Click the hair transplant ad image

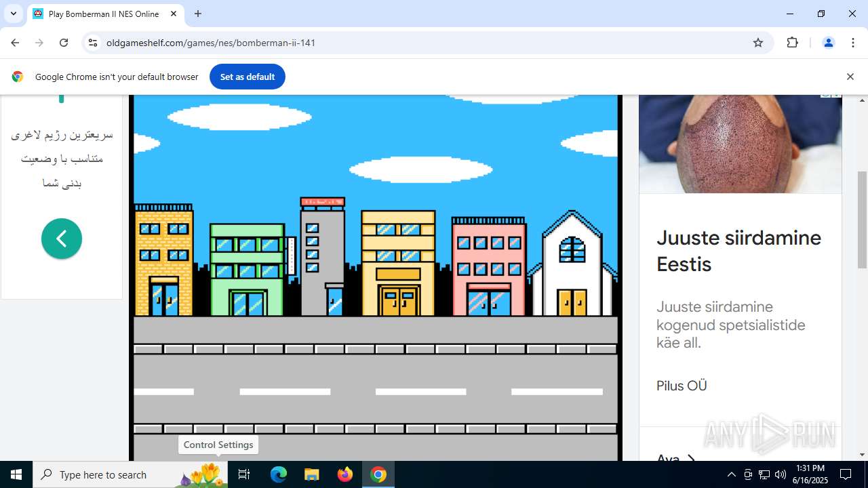[x=741, y=144]
